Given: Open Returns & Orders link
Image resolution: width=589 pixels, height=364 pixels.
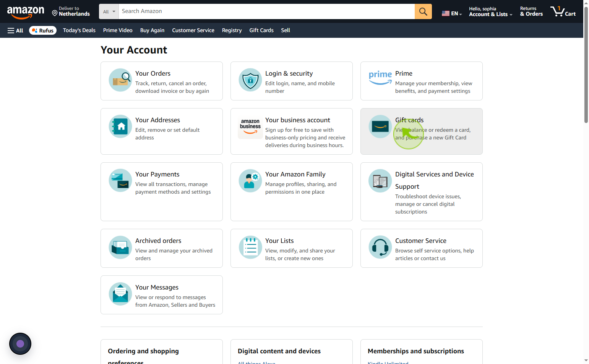Looking at the screenshot, I should click(x=531, y=11).
